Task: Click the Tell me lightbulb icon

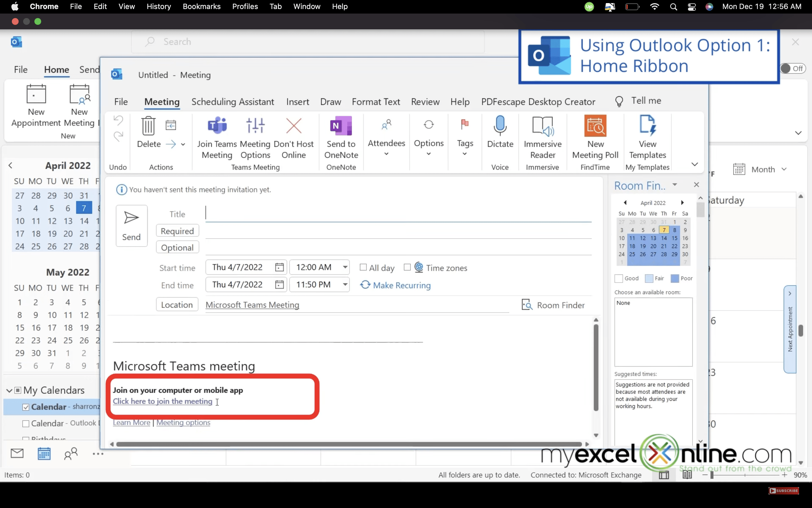Action: (x=619, y=101)
